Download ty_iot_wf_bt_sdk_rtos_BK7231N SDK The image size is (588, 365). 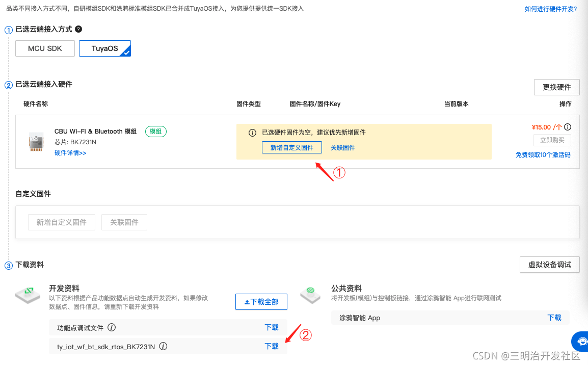[272, 346]
